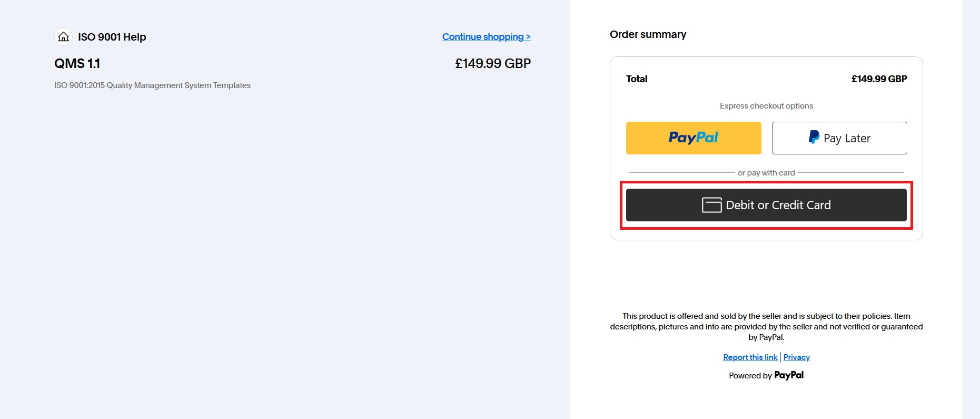Click the PayPal logo in the footer
Screen dimensions: 980x419
point(789,375)
